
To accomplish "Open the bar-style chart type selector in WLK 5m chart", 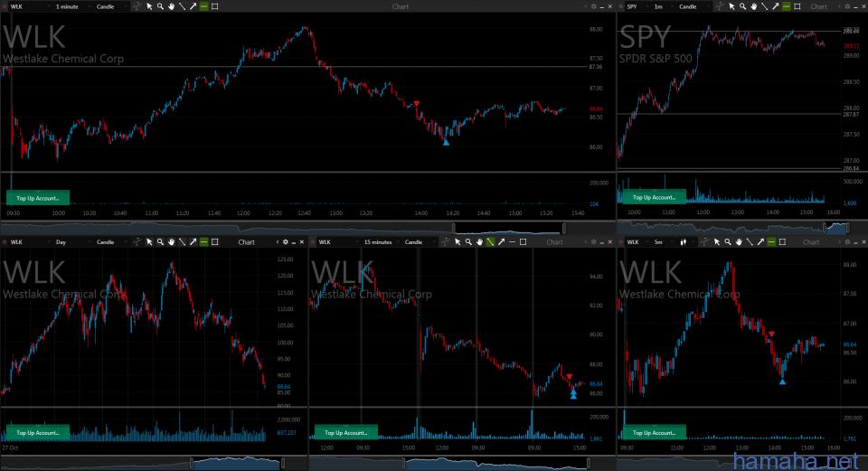I will pos(686,242).
